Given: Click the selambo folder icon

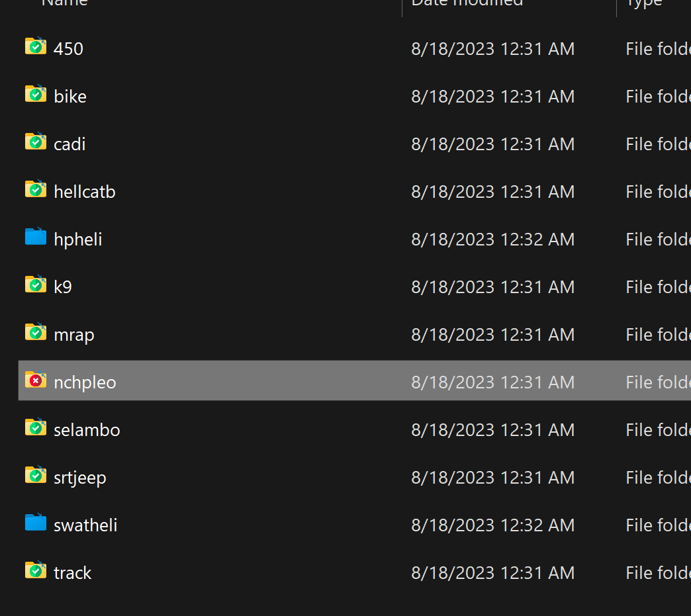Looking at the screenshot, I should tap(36, 428).
